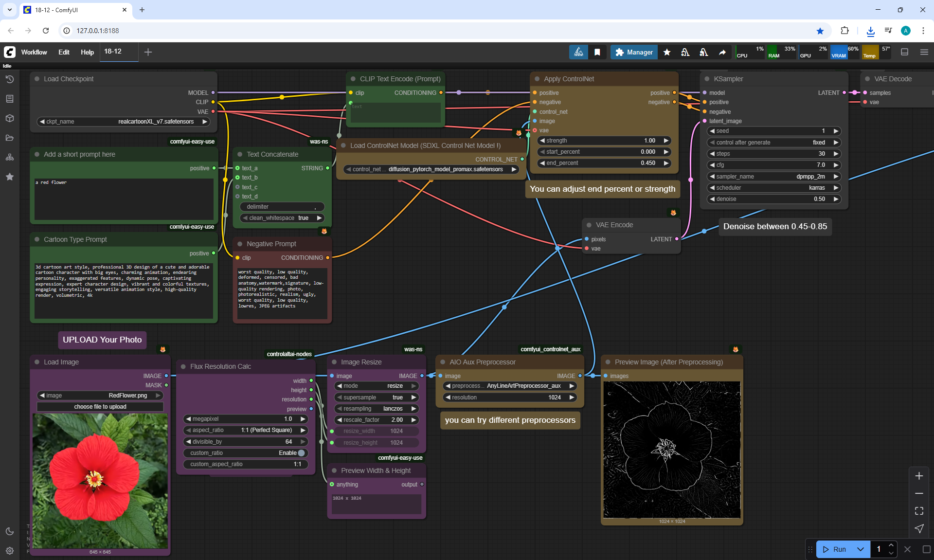Click the fit view canvas icon

point(919,511)
